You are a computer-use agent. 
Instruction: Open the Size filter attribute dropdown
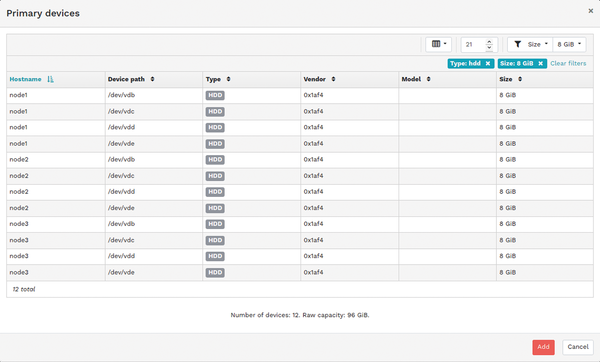[x=537, y=44]
